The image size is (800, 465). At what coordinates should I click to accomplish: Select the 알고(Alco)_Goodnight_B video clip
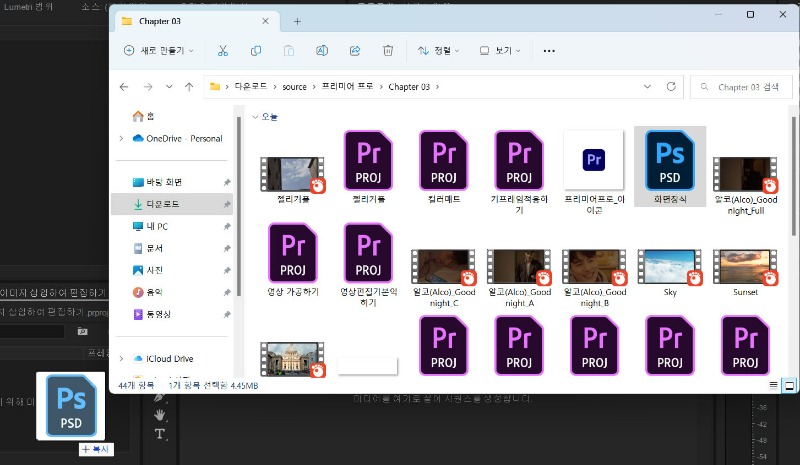(594, 278)
